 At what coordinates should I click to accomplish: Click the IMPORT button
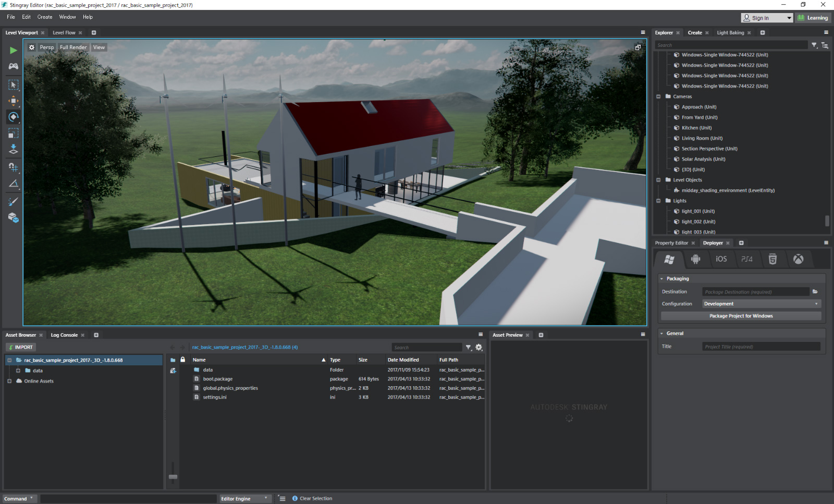point(20,348)
